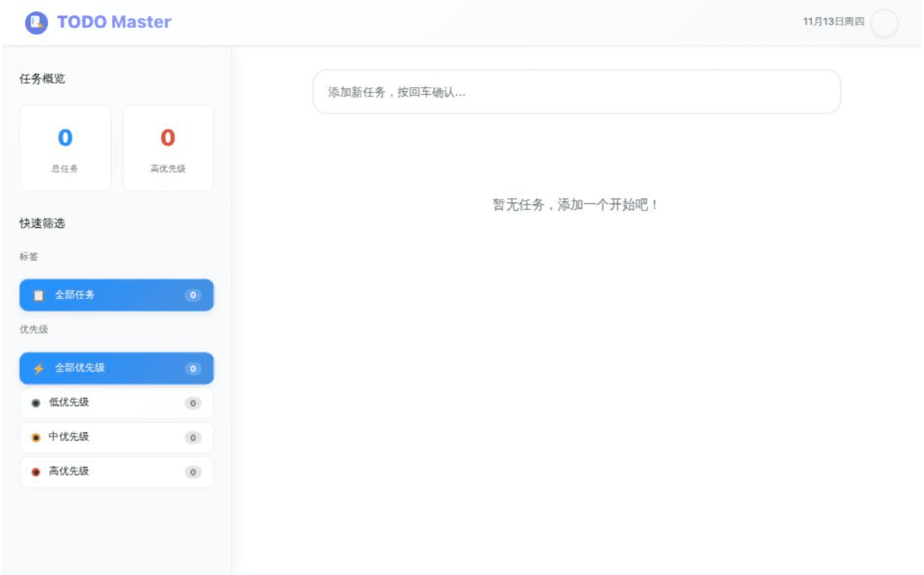Click the count badge on 全部优先级
924x575 pixels.
coord(193,369)
